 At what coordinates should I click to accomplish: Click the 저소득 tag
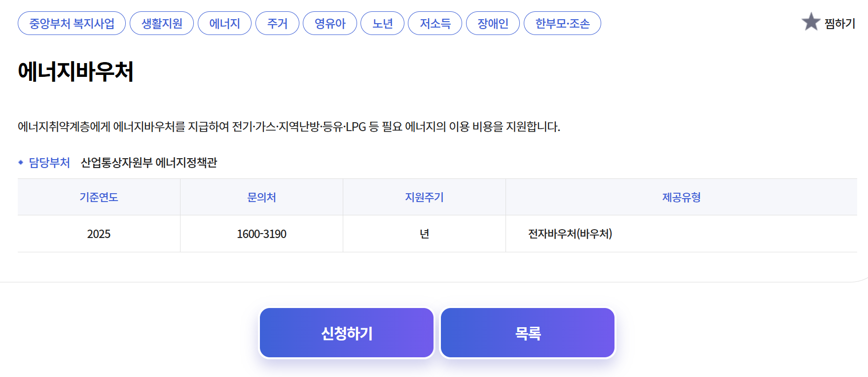(435, 24)
